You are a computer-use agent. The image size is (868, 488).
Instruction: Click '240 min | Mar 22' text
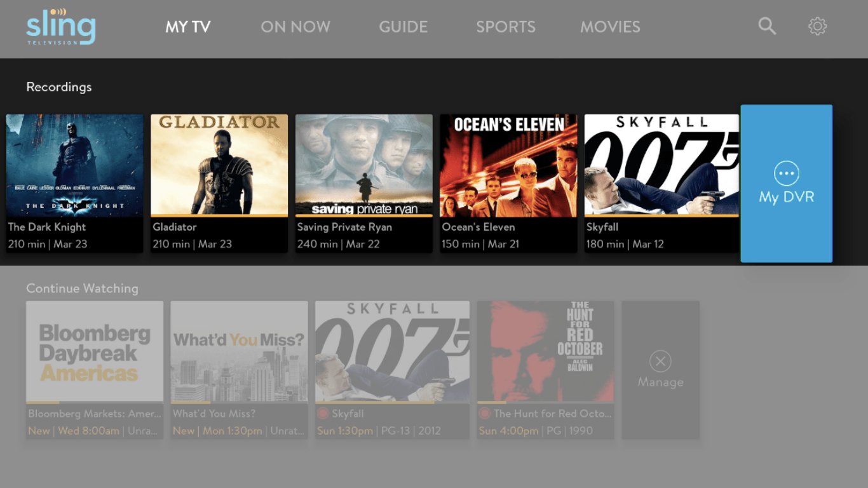(339, 244)
